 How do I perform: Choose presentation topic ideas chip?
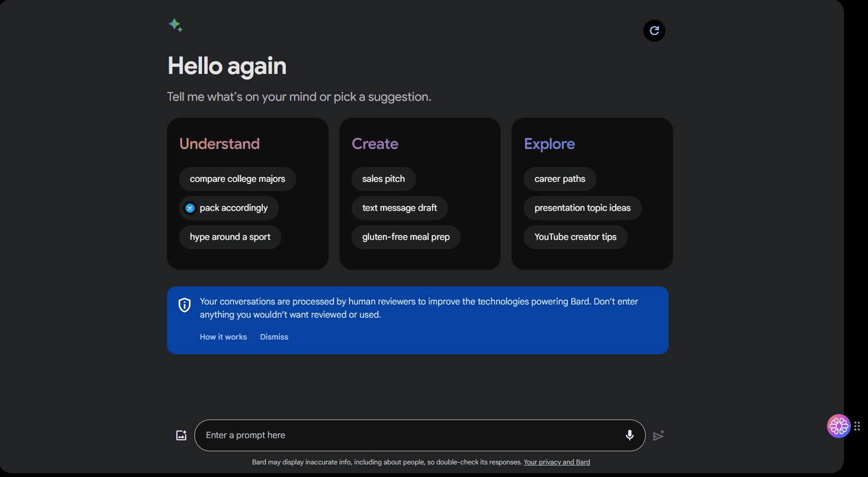pos(583,208)
